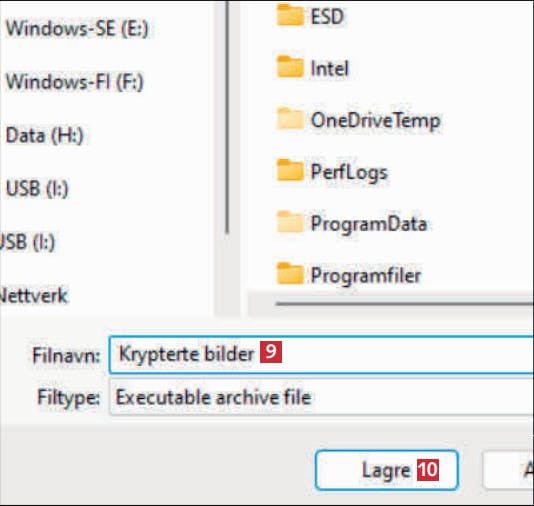Screen dimensions: 534x506
Task: Click the Filnavn text field
Action: click(321, 355)
